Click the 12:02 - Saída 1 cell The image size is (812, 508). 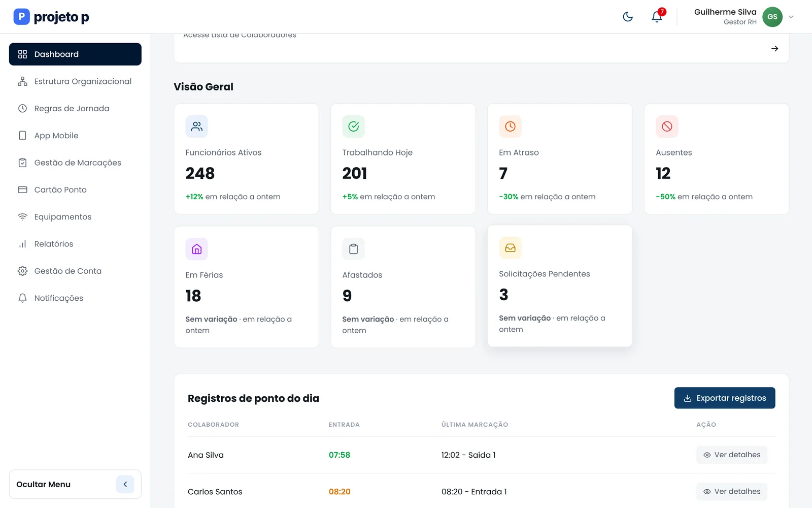pos(468,455)
